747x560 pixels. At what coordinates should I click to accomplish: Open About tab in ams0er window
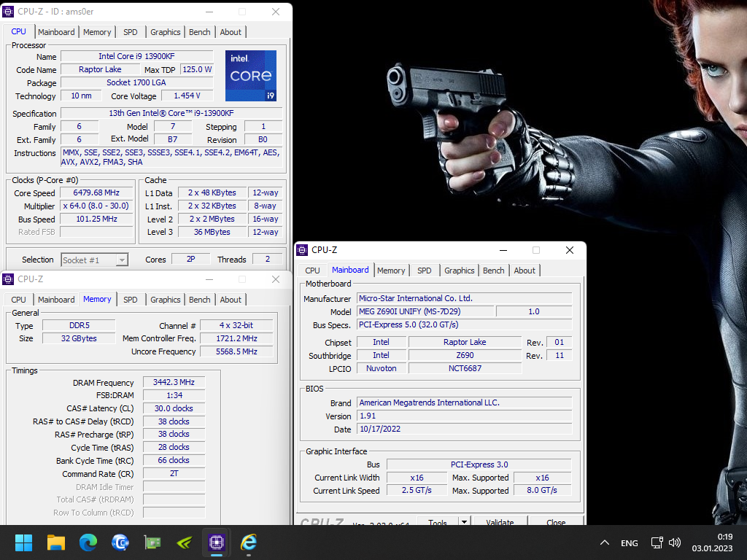pos(231,32)
